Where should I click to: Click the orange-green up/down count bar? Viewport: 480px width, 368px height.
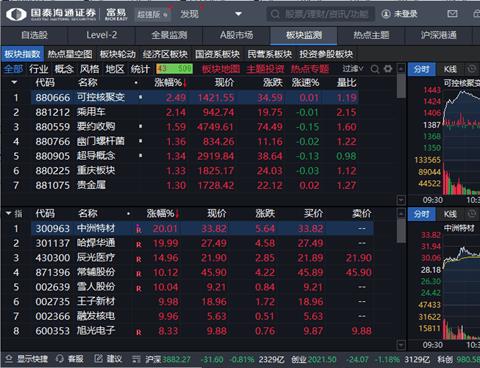pos(174,69)
